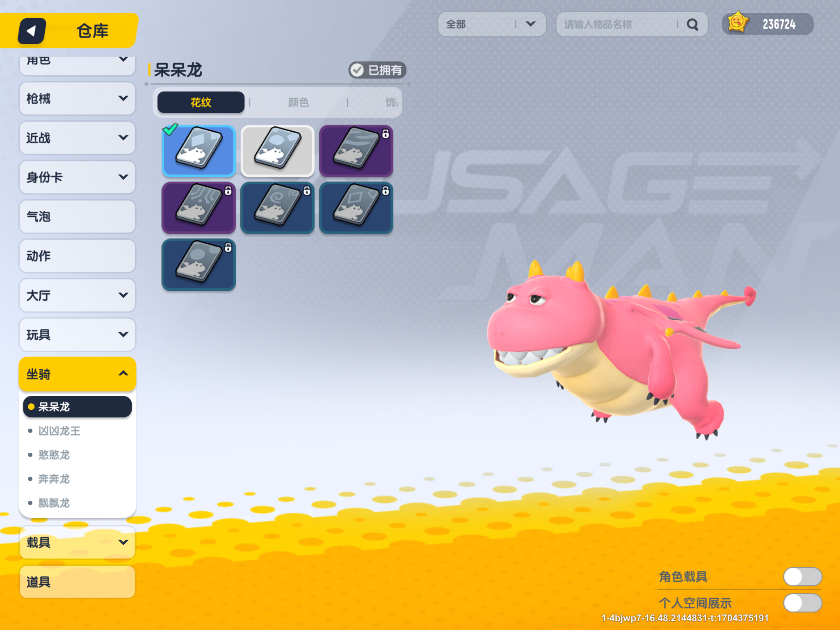Screen dimensions: 840x630
Task: Select the blue equipped pattern card
Action: (x=199, y=151)
